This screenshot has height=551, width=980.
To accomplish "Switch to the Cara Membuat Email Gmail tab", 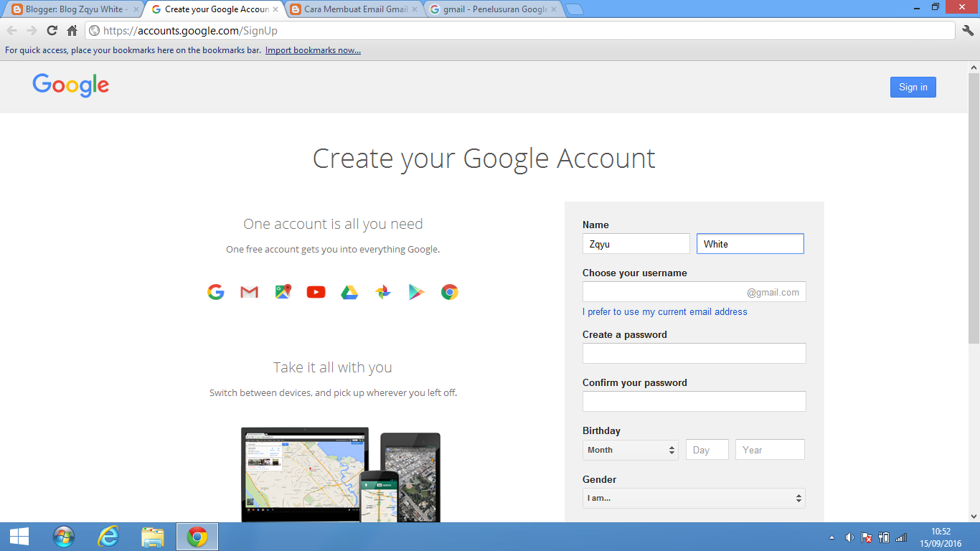I will 354,9.
